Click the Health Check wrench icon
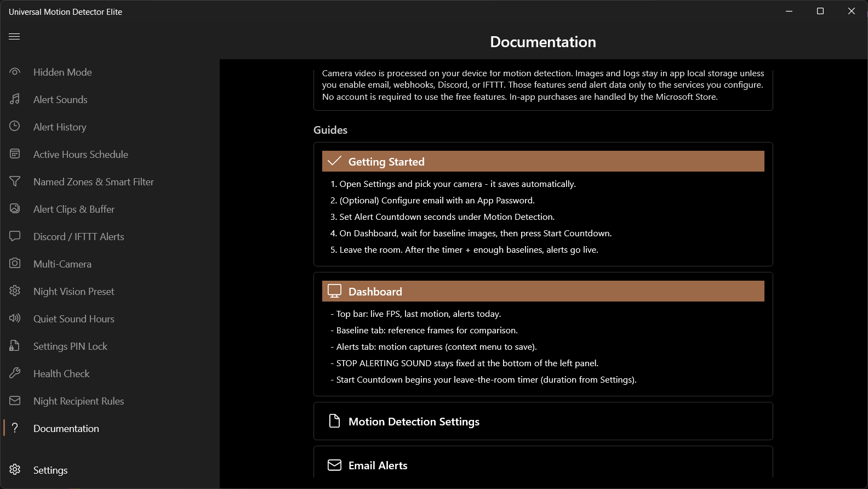The height and width of the screenshot is (489, 868). 15,373
